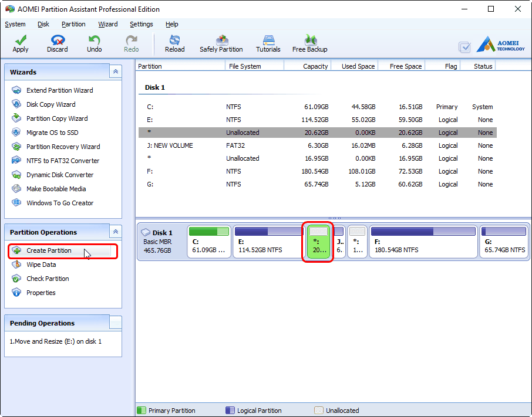Select the G: 65.74GB partition block
Viewport: 532px width, 417px height.
tap(504, 242)
